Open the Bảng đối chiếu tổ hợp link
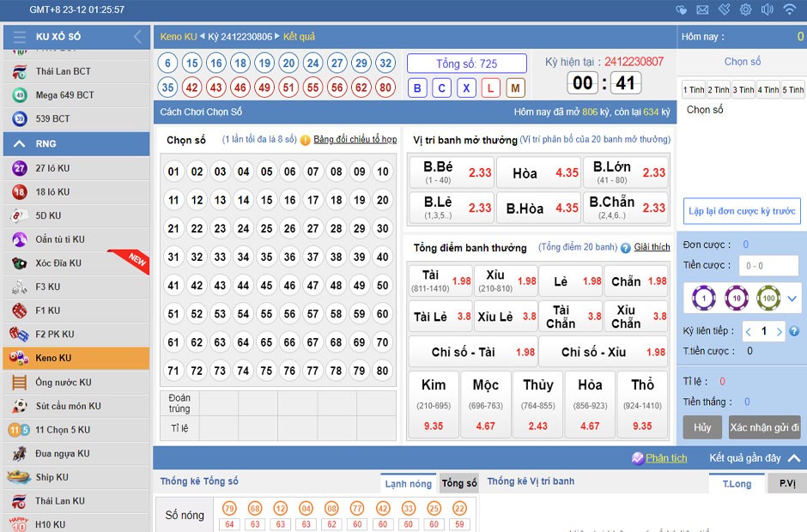 (x=355, y=139)
